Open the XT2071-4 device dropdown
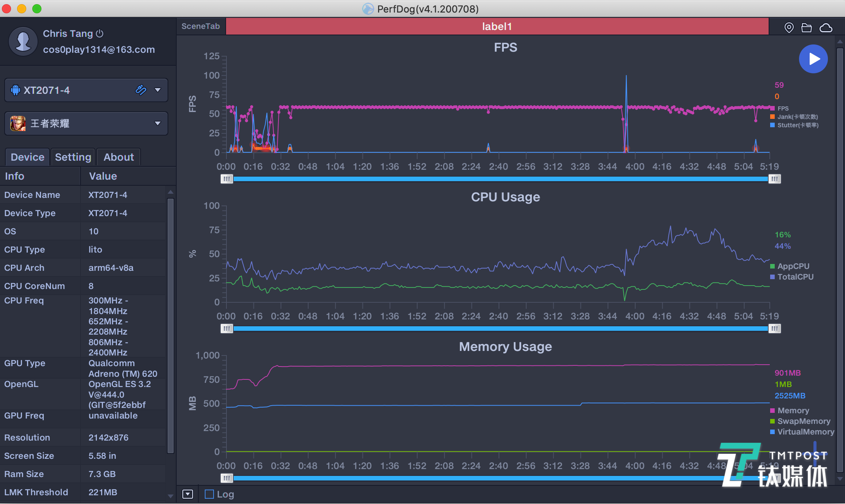The width and height of the screenshot is (845, 504). coord(158,90)
